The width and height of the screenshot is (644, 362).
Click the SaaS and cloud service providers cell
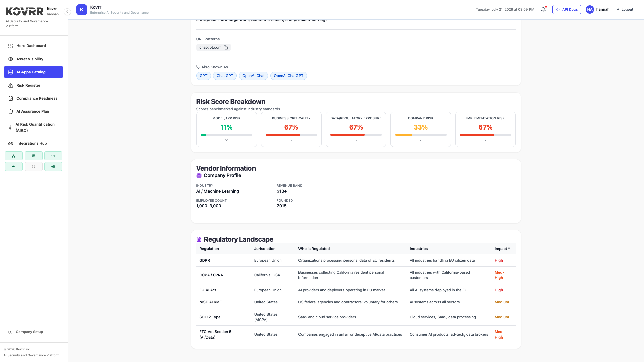327,317
